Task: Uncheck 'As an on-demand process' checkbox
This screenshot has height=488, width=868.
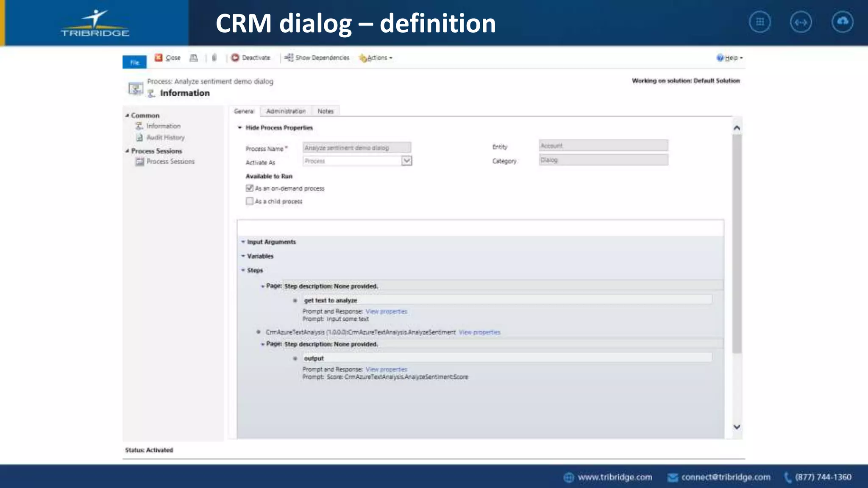Action: pos(250,188)
